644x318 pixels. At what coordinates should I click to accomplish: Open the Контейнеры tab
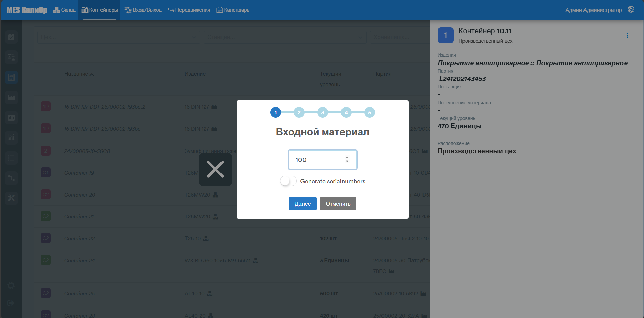[99, 10]
